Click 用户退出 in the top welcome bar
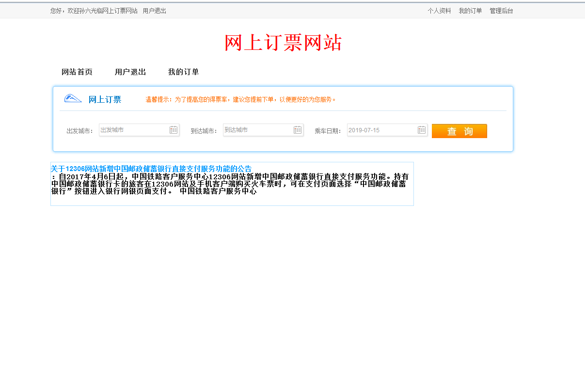 point(154,10)
